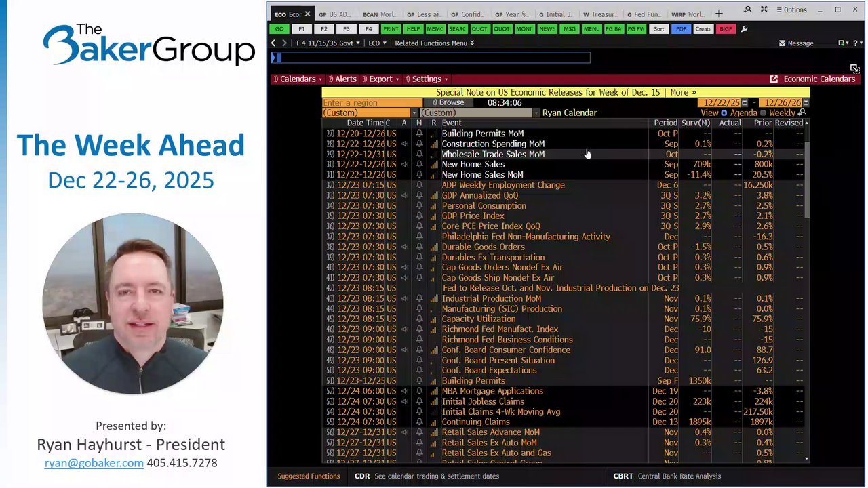
Task: Go back with the left arrow
Action: coord(274,43)
